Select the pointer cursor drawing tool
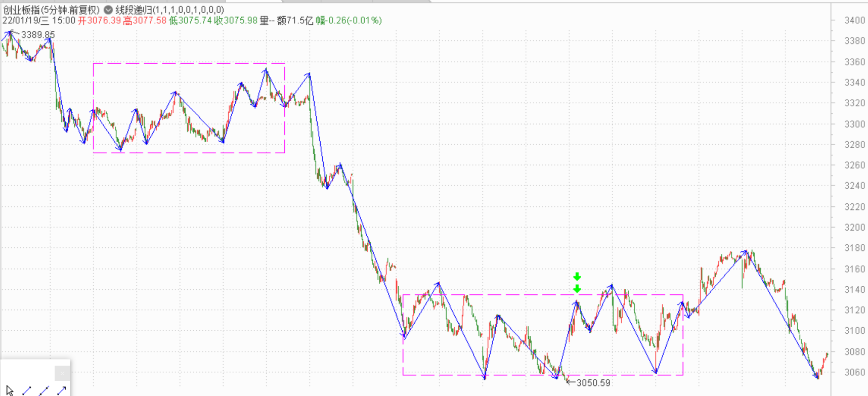 tap(10, 390)
